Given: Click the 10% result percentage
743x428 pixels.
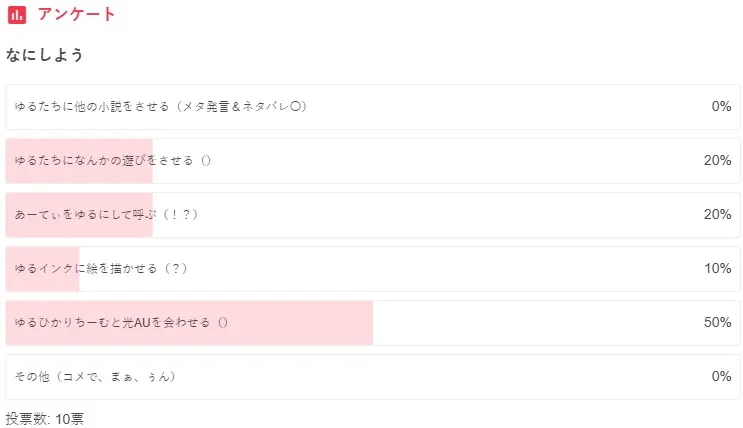Looking at the screenshot, I should coord(717,269).
